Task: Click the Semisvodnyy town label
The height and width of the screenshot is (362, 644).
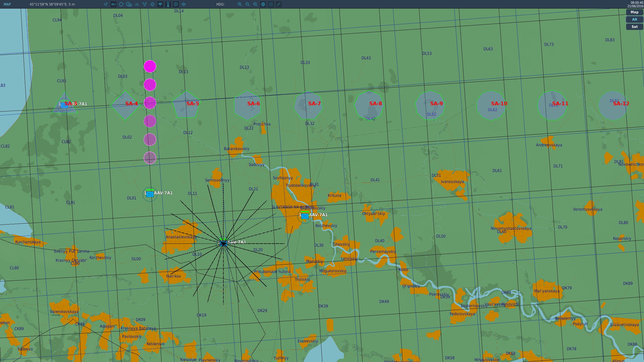Action: coord(217,180)
